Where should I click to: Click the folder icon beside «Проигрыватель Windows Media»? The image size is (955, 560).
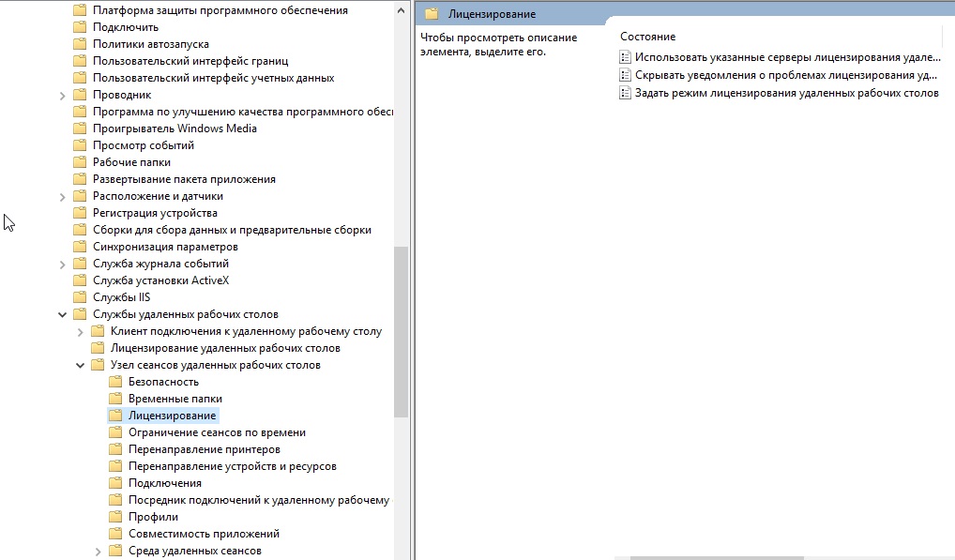pos(80,129)
